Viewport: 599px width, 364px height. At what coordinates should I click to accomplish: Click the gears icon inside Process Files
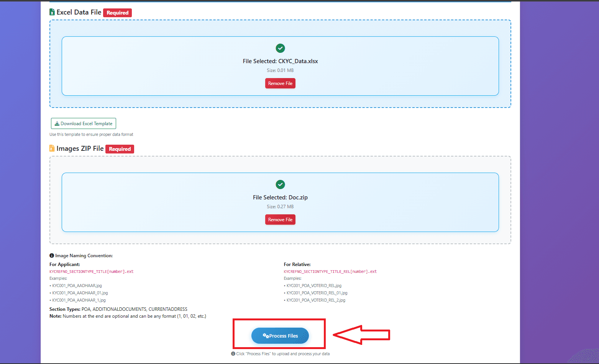point(266,336)
